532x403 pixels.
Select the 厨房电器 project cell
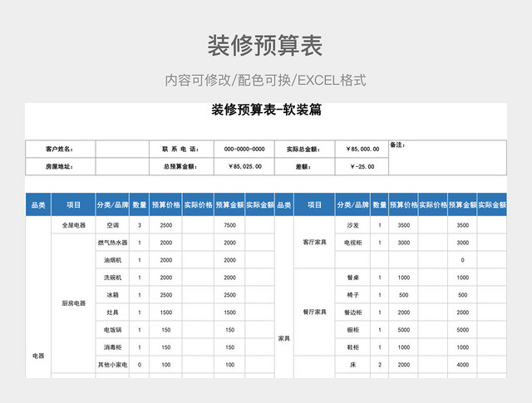coord(73,303)
